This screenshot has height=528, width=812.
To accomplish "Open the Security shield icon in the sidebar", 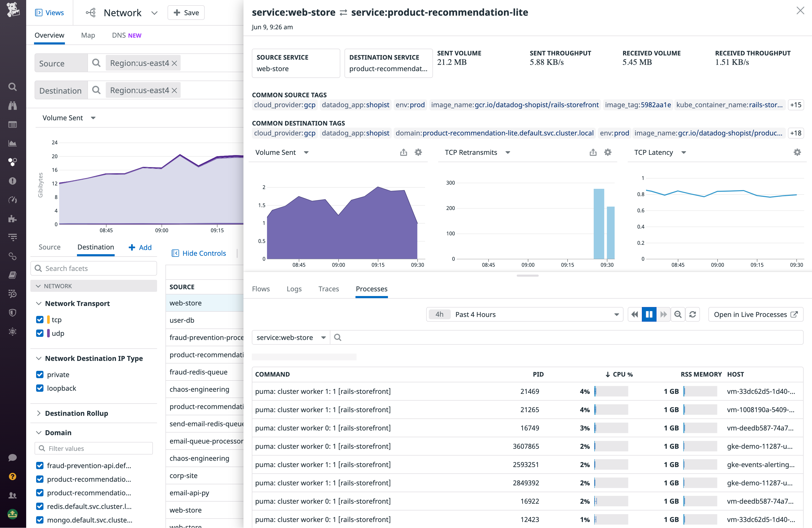I will [13, 313].
